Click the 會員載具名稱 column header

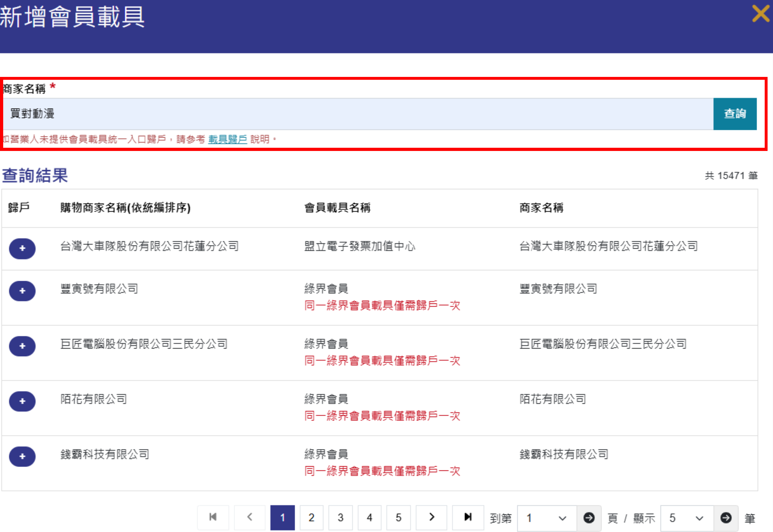337,208
